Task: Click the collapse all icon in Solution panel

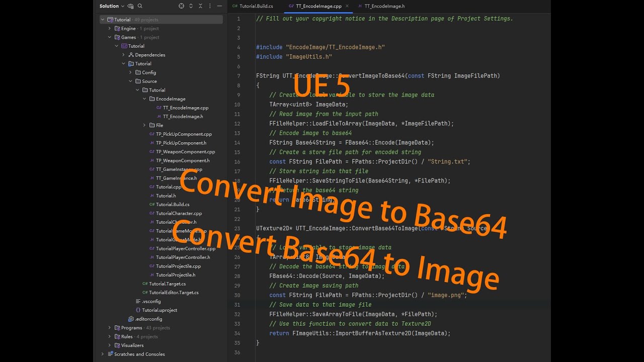Action: point(200,6)
